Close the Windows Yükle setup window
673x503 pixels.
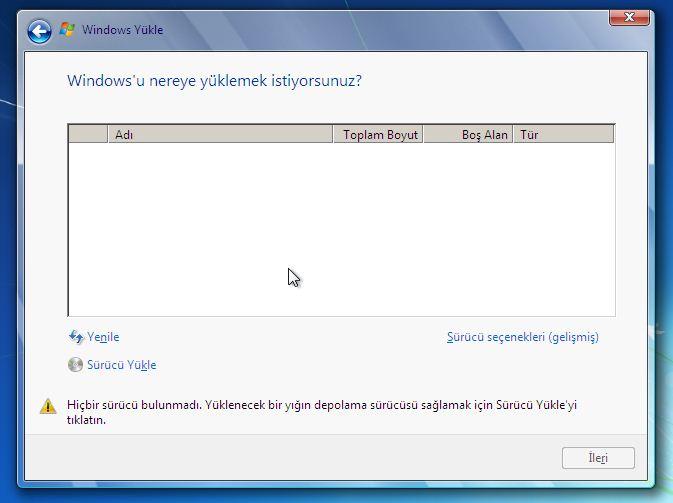pos(629,17)
